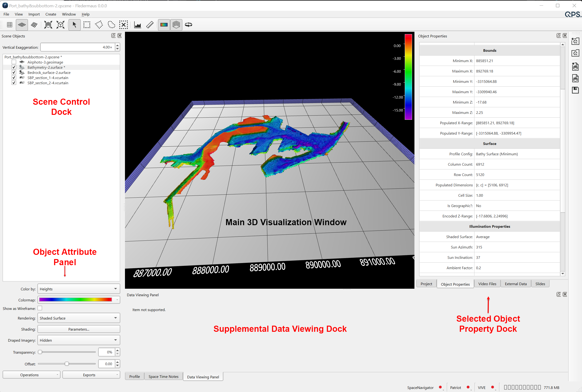Switch to top-down flat grid view

pos(9,25)
